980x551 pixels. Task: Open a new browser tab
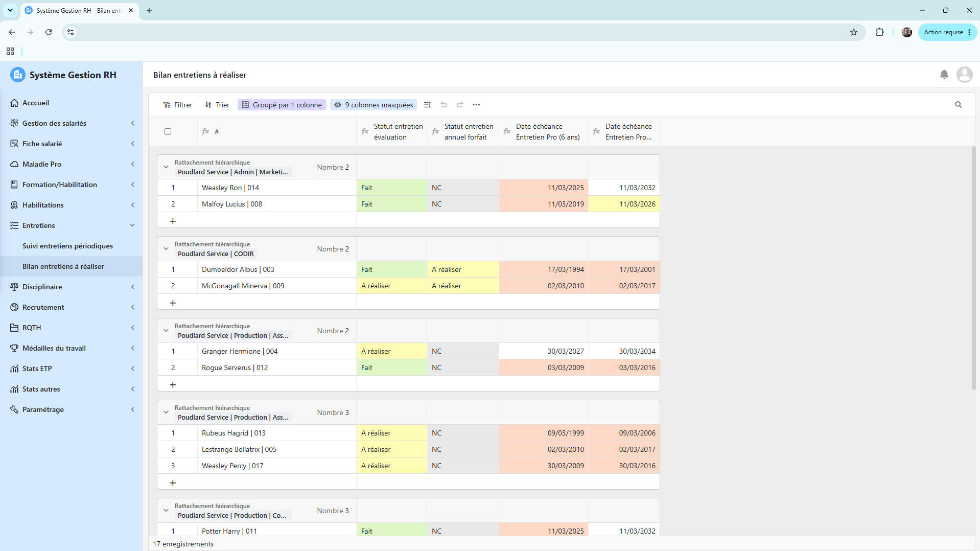pos(149,10)
